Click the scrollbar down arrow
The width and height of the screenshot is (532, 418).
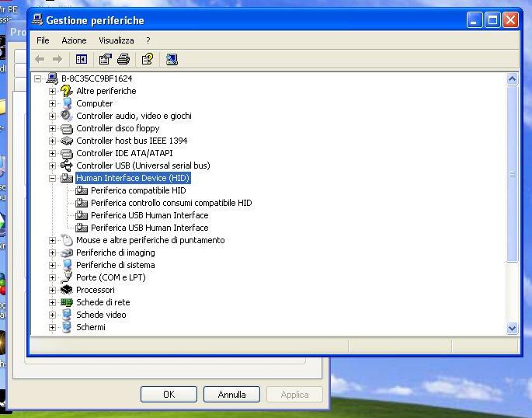click(x=512, y=329)
